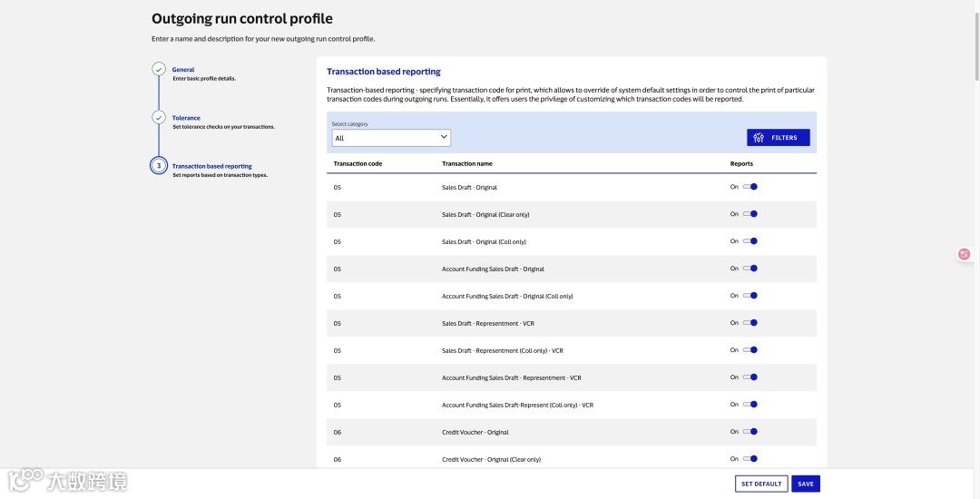
Task: Toggle reports for Account Funding Sales Draft - Original
Action: pyautogui.click(x=750, y=269)
